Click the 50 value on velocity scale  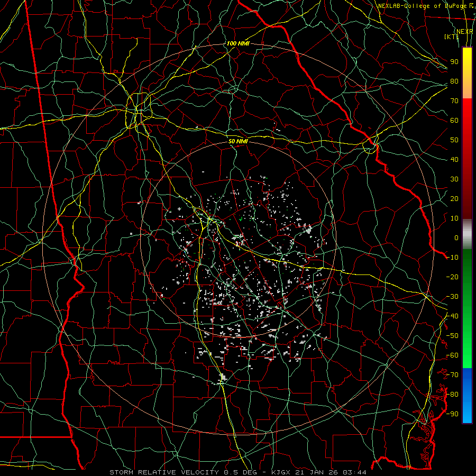(x=454, y=140)
